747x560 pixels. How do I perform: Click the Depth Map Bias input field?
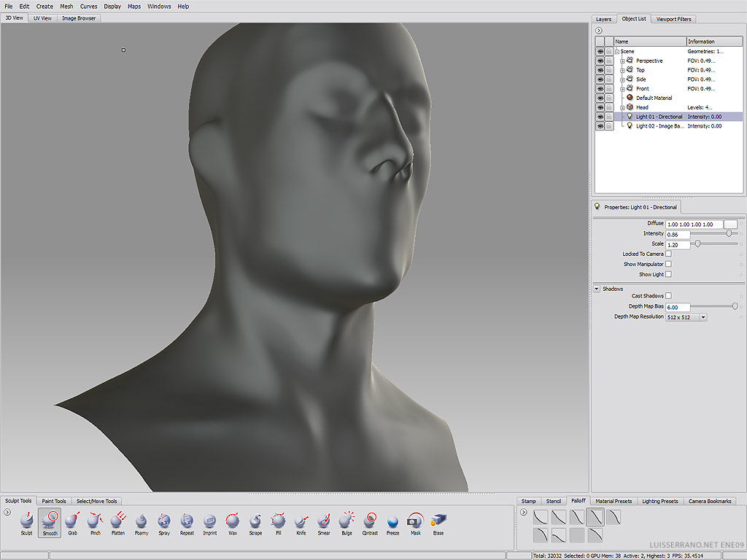tap(678, 307)
